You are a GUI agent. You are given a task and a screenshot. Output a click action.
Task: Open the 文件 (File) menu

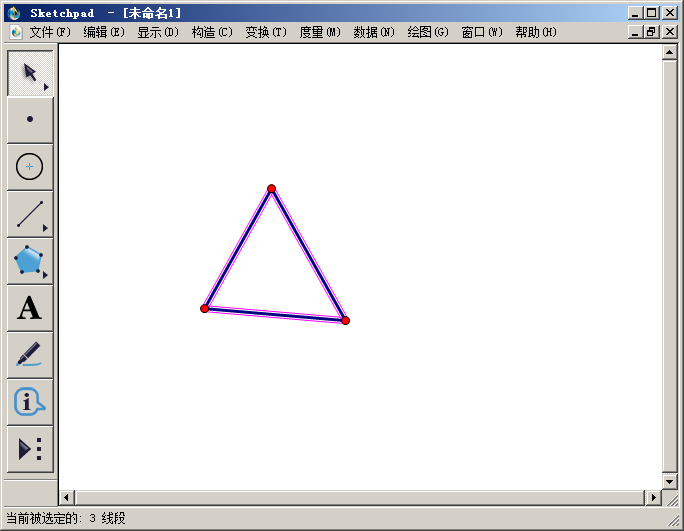(x=50, y=32)
